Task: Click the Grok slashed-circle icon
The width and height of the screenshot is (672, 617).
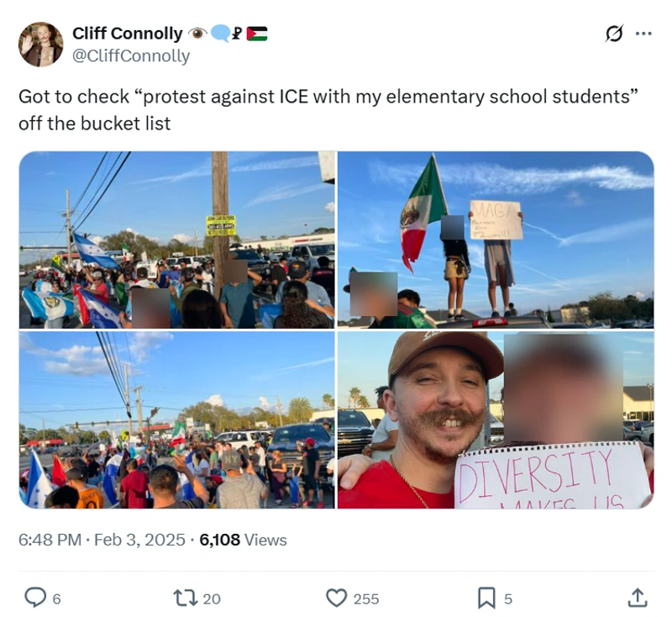Action: pyautogui.click(x=614, y=34)
